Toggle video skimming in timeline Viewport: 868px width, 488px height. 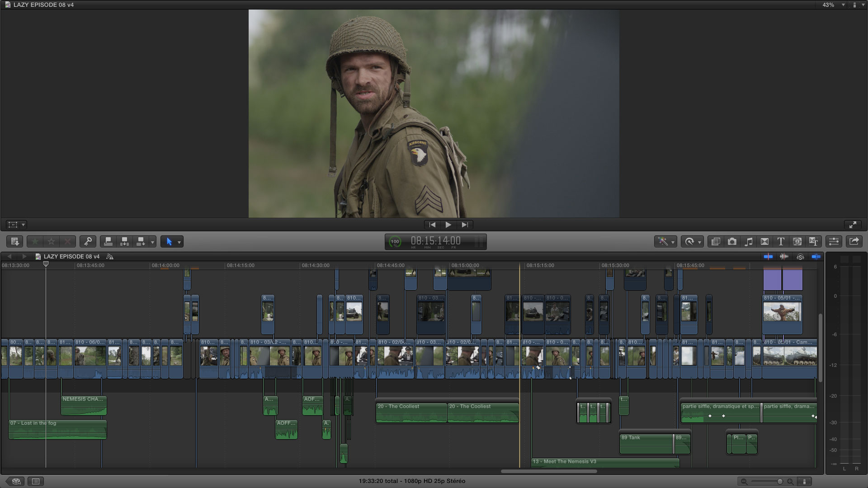[x=768, y=257]
